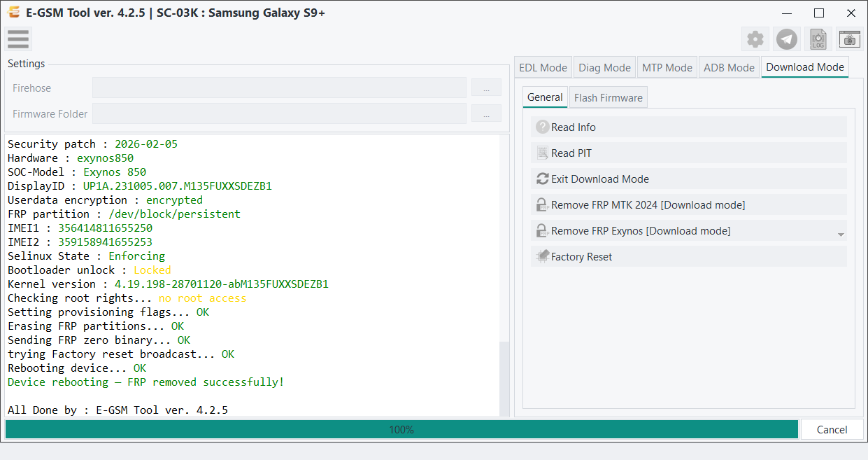Click the Userdata encryption encrypted value
The image size is (868, 460).
point(174,200)
